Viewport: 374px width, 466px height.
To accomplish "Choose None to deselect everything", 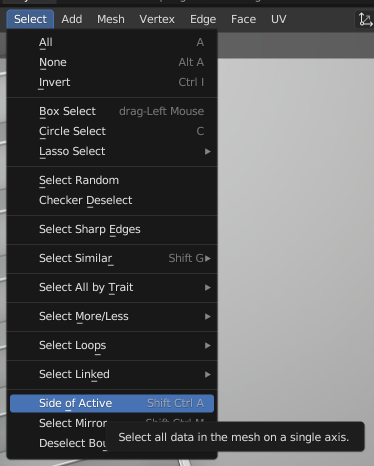I will pos(112,62).
